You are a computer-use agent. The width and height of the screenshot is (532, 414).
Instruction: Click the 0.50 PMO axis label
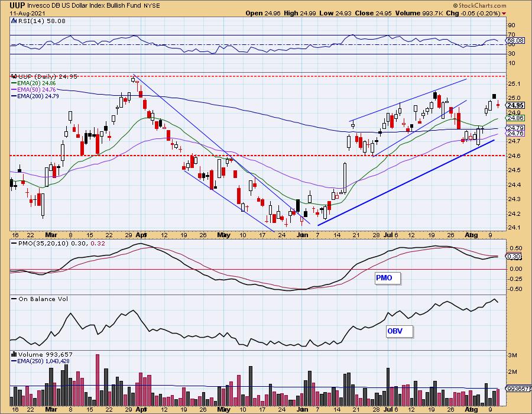pyautogui.click(x=515, y=248)
